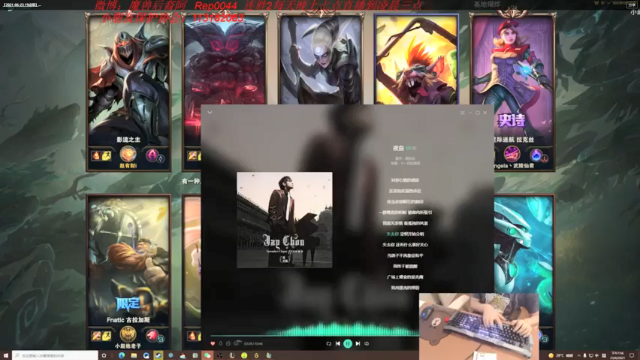Skip to the next track
Viewport: 640px width, 360px height.
(x=358, y=344)
